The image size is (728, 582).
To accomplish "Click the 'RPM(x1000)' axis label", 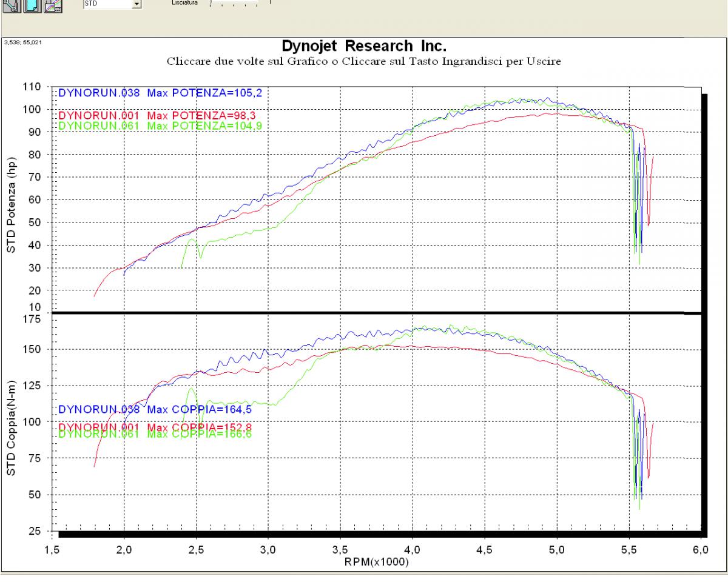I will coord(377,562).
